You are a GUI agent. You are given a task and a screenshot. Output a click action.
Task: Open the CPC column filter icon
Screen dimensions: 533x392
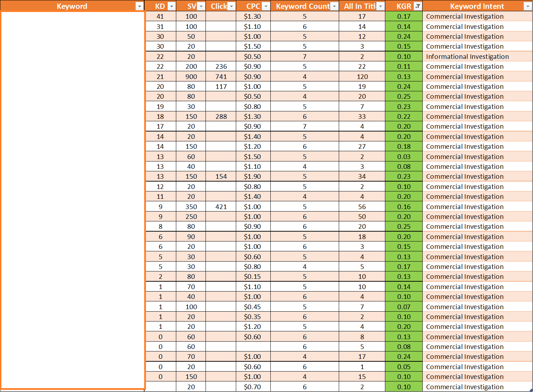coord(266,6)
